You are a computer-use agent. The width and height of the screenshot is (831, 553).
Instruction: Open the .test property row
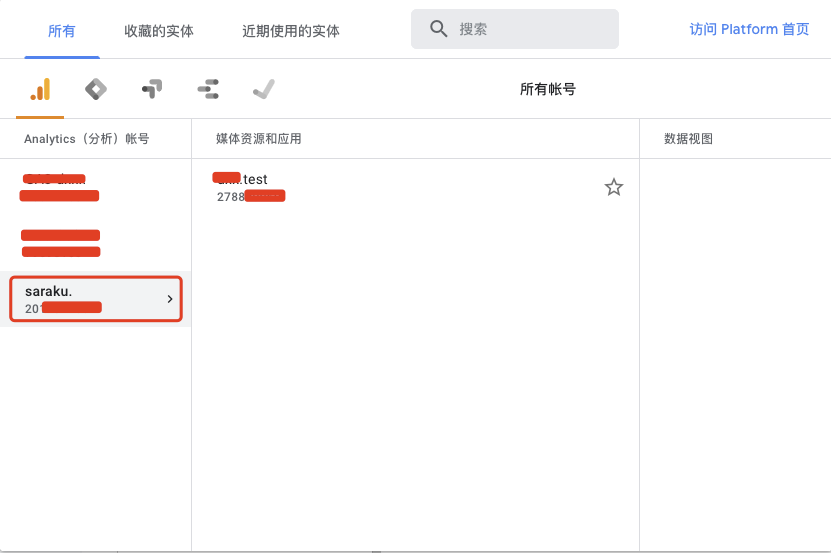[x=415, y=188]
